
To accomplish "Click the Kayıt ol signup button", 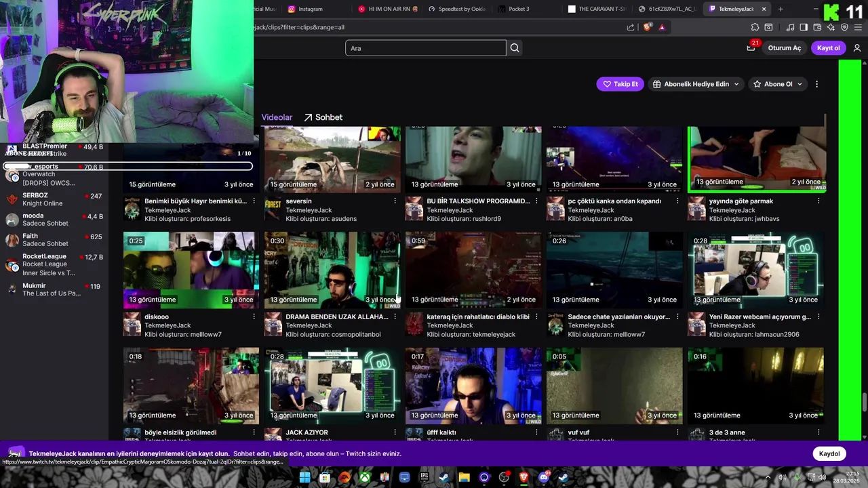I will coord(828,48).
